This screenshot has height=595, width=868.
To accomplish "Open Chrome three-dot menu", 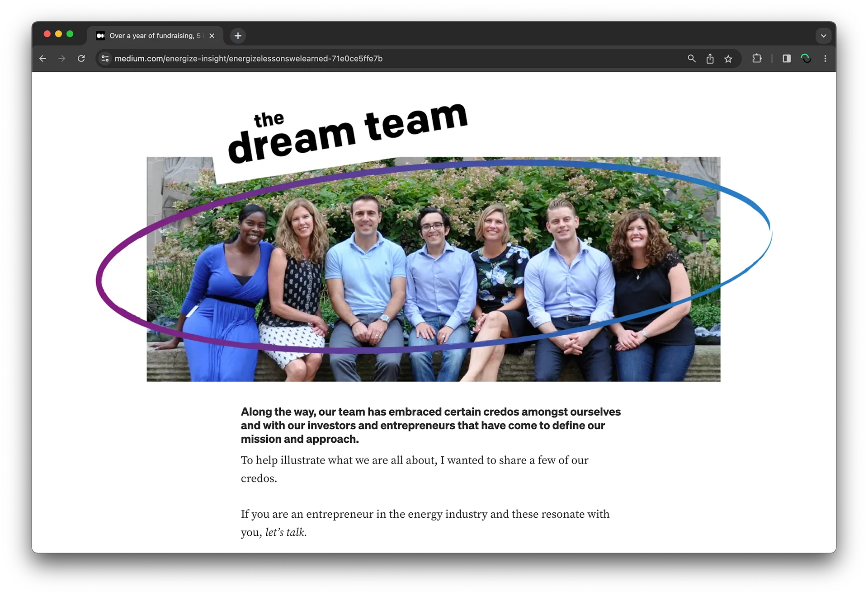I will pyautogui.click(x=825, y=59).
